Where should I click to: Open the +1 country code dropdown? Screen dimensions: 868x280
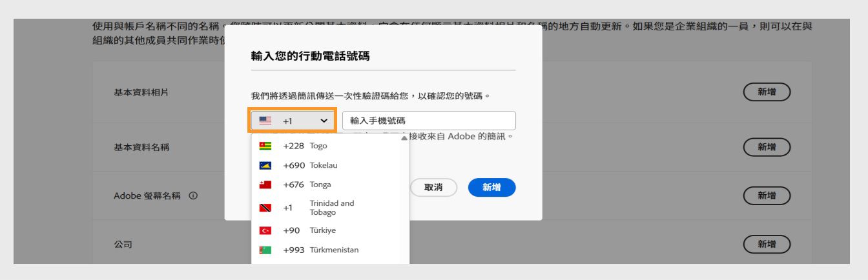(294, 121)
